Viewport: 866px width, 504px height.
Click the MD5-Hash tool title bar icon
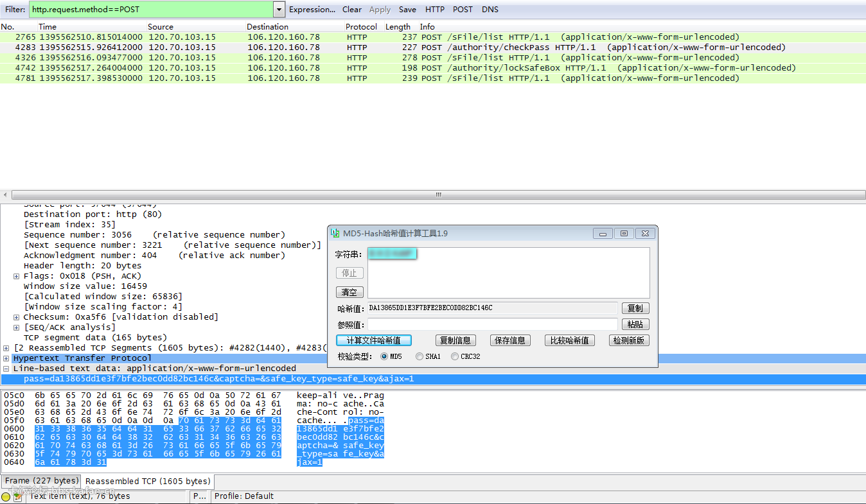click(x=335, y=233)
